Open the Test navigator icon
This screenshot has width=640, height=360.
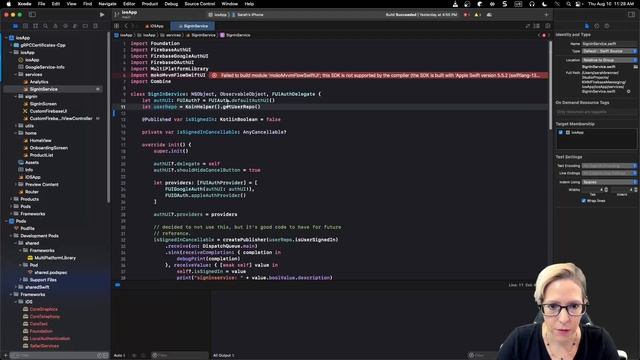pos(65,26)
